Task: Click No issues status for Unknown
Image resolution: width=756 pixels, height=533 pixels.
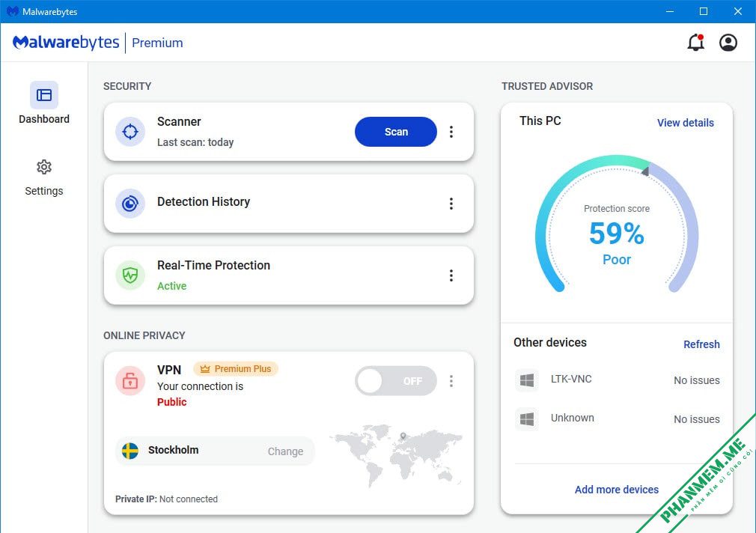Action: (x=697, y=420)
